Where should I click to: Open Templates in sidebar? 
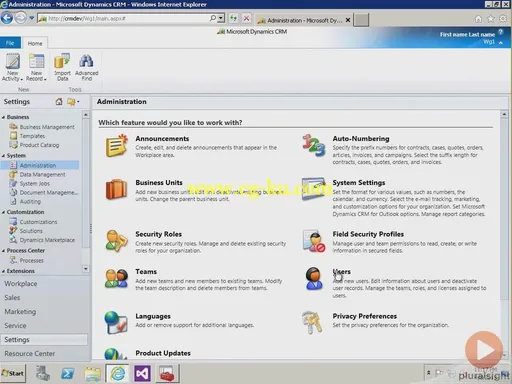point(32,136)
